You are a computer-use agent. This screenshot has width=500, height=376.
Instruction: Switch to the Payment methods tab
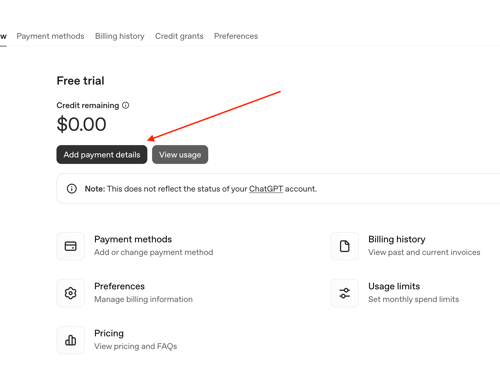50,36
